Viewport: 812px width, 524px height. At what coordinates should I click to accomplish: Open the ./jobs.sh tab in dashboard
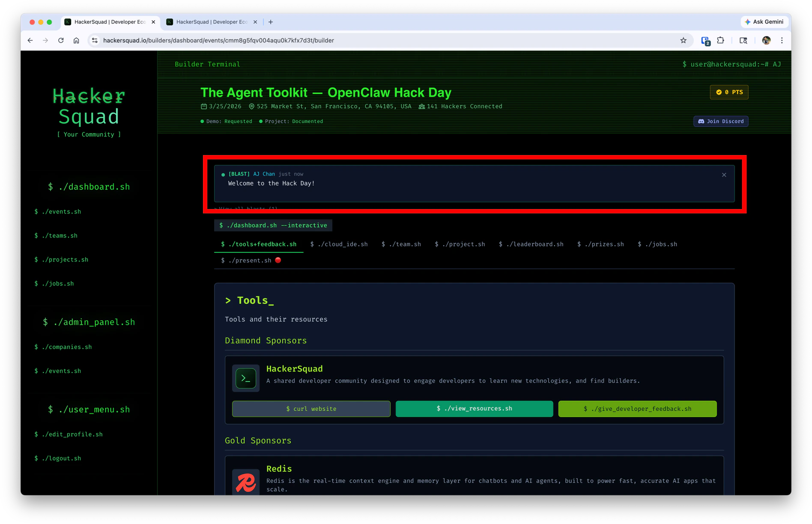(x=657, y=244)
